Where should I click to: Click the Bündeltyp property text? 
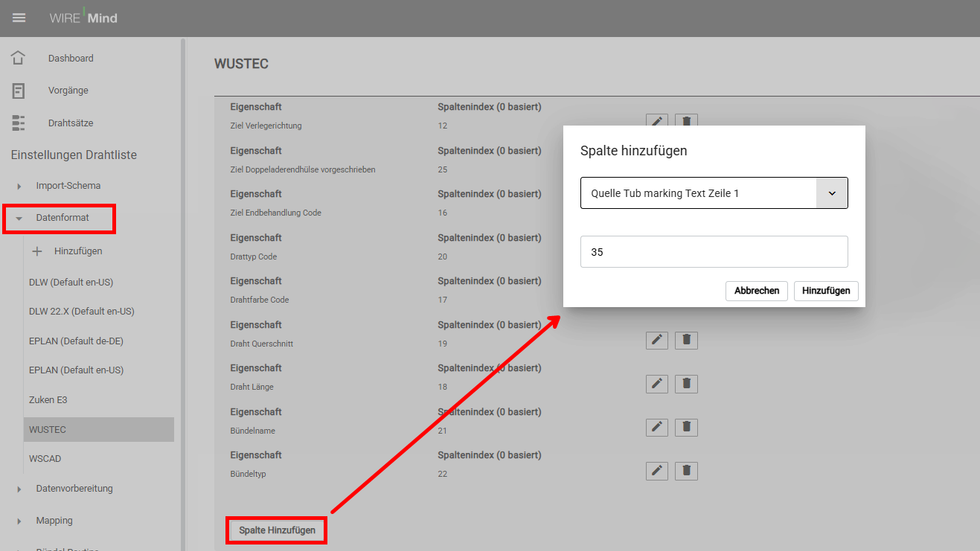coord(248,474)
